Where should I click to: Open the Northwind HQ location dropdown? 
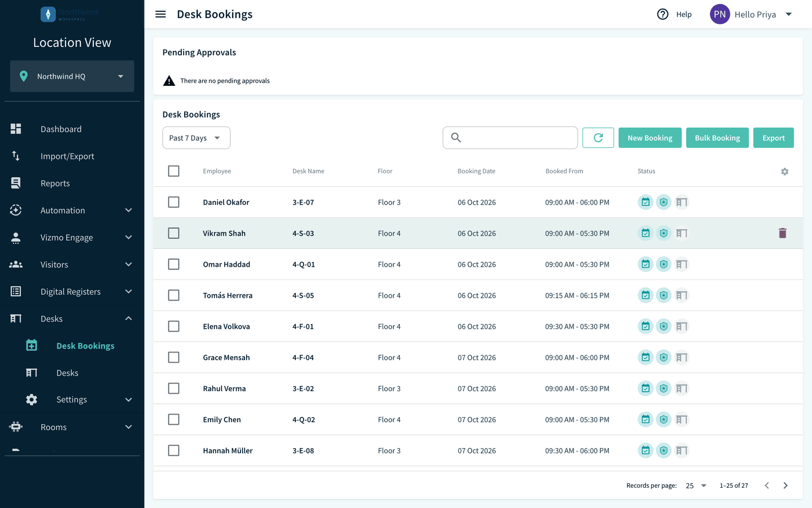72,76
